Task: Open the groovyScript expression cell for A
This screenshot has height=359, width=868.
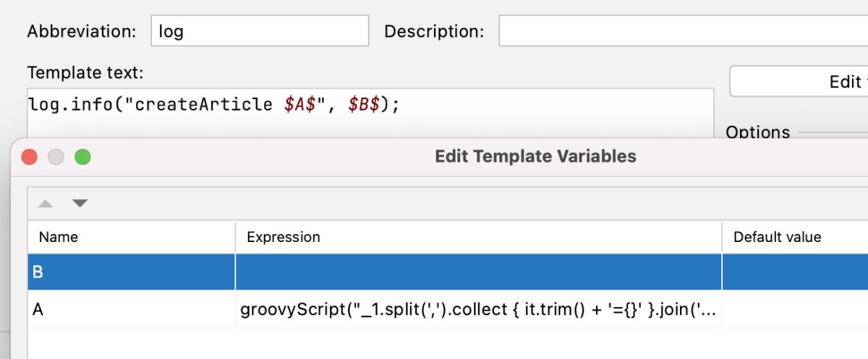Action: [478, 310]
